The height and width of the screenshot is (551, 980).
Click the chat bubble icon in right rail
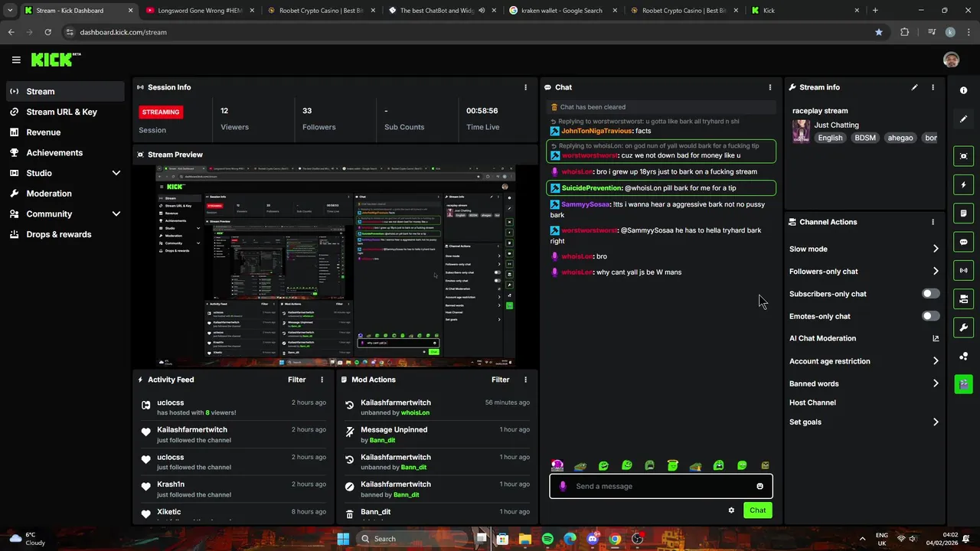(963, 242)
